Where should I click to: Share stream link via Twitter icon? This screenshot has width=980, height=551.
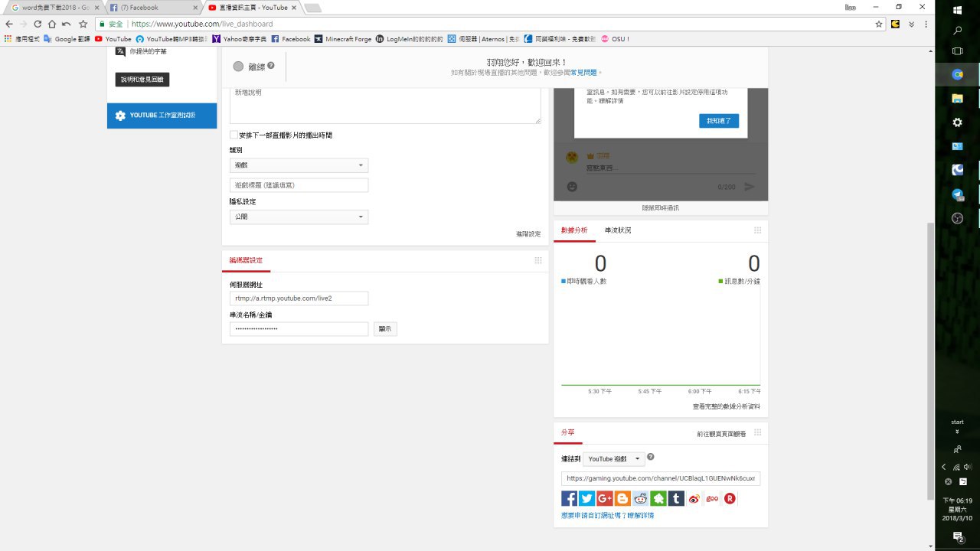tap(587, 498)
